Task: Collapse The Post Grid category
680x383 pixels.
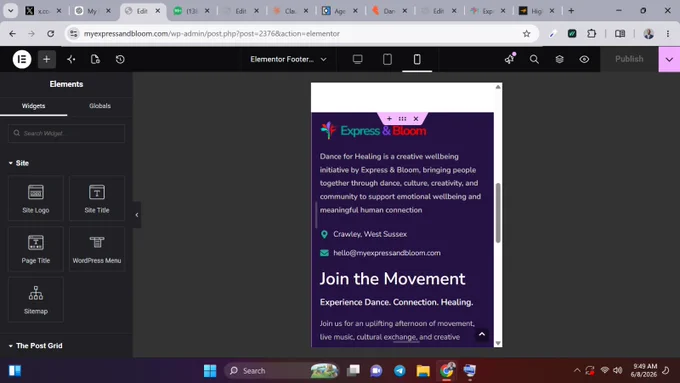Action: pyautogui.click(x=36, y=346)
